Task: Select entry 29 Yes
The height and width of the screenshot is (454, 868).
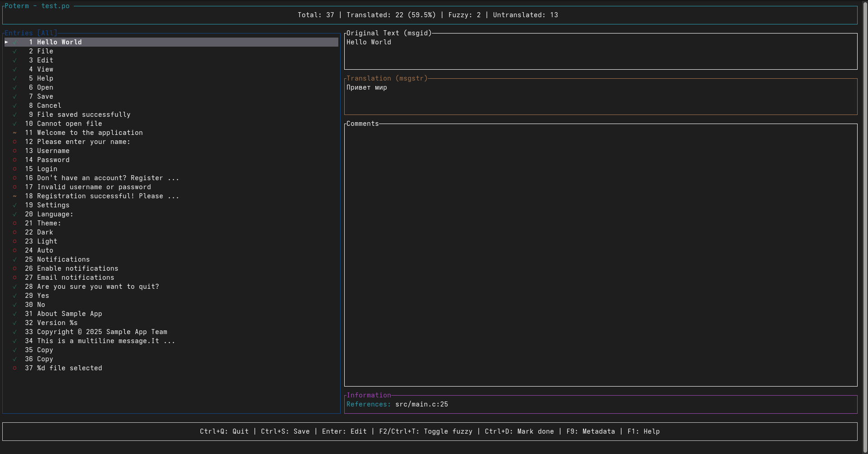Action: pos(171,296)
